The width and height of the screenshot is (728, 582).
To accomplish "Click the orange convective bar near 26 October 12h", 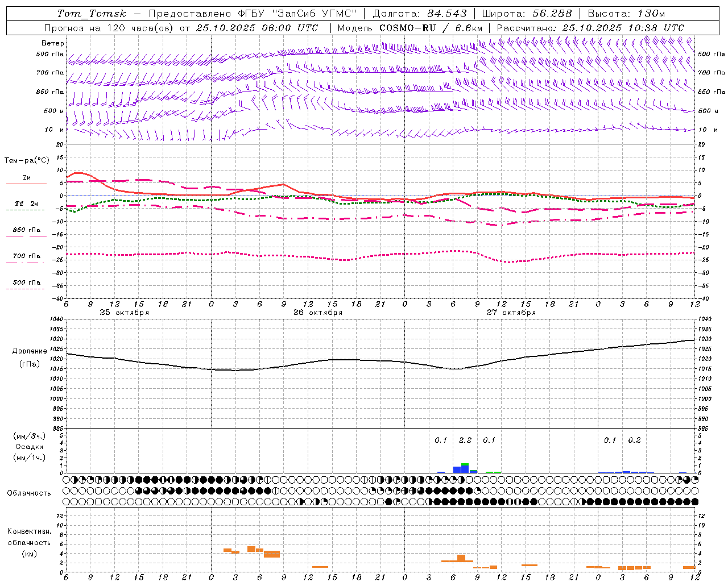I will click(320, 567).
